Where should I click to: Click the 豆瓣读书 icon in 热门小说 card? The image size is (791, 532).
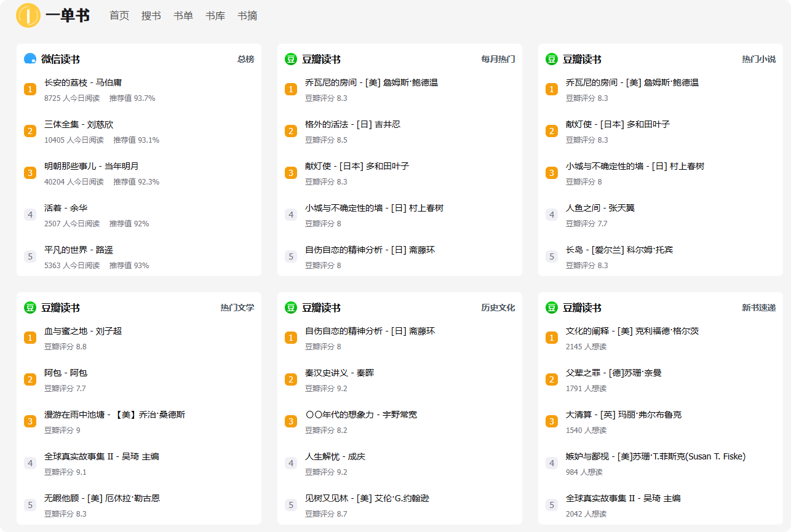pos(552,59)
